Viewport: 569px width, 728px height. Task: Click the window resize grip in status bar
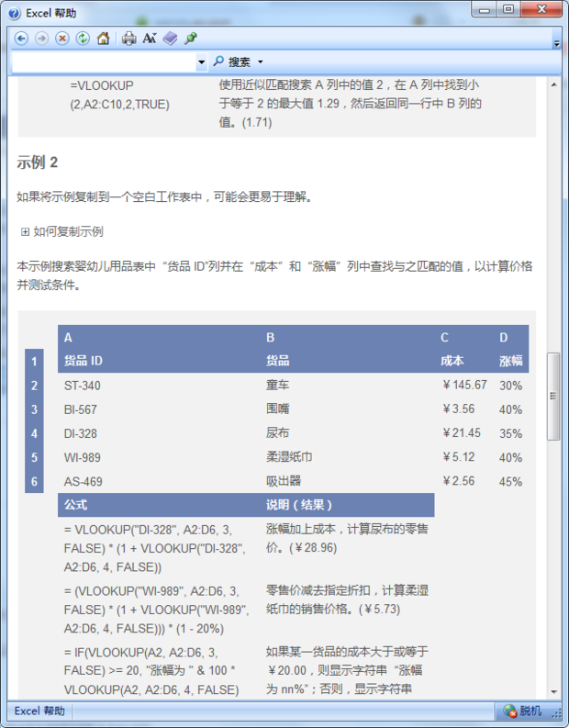[x=556, y=713]
